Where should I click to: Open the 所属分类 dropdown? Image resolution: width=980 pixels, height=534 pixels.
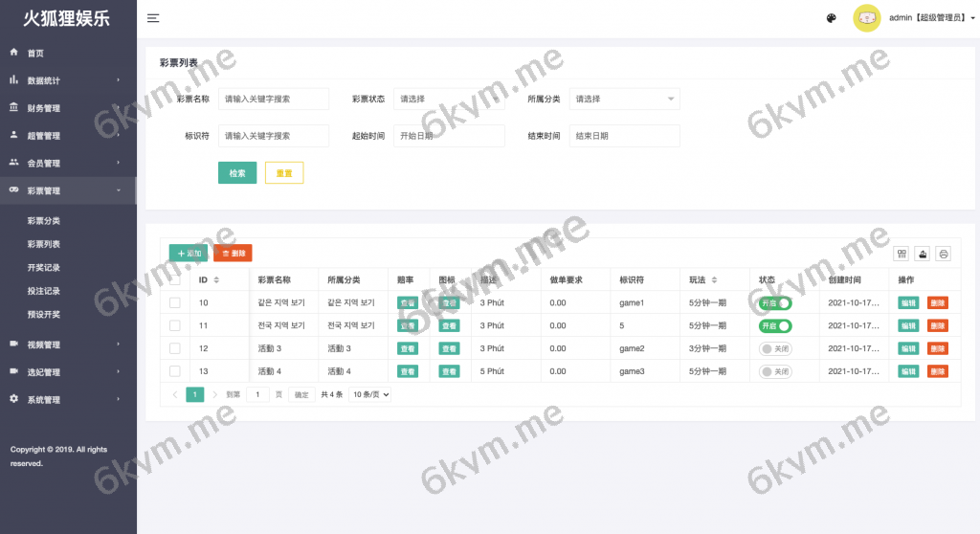[x=624, y=99]
